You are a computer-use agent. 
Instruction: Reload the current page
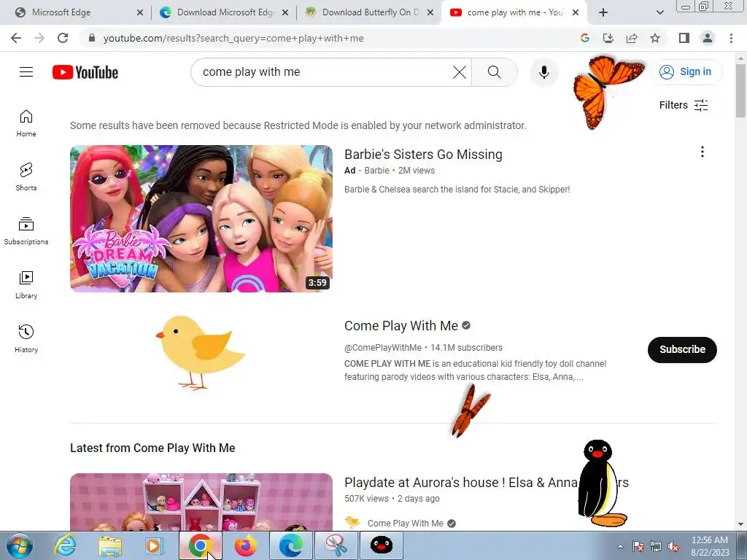pos(63,38)
